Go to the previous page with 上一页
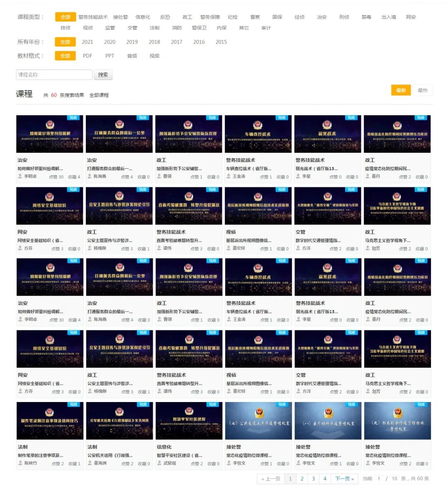 click(270, 479)
